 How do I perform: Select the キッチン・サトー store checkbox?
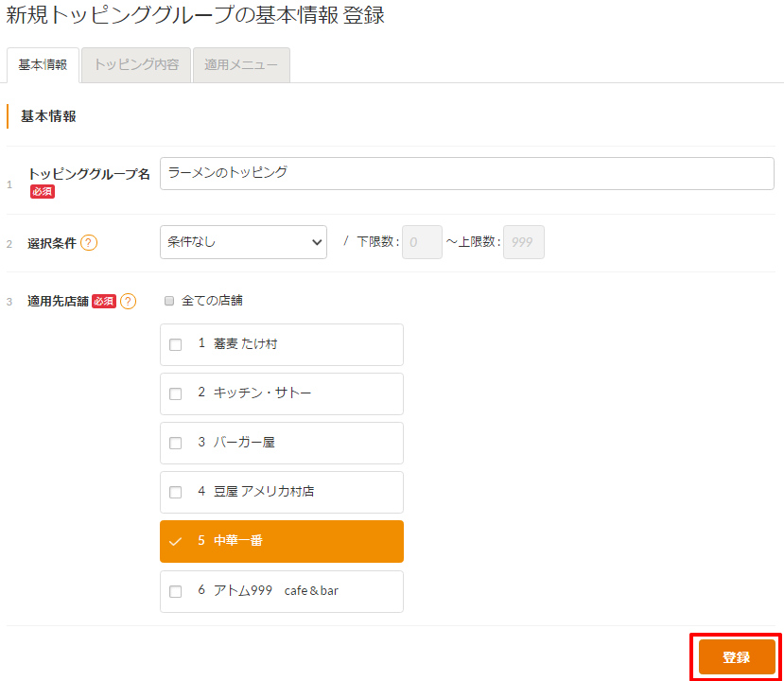[175, 394]
